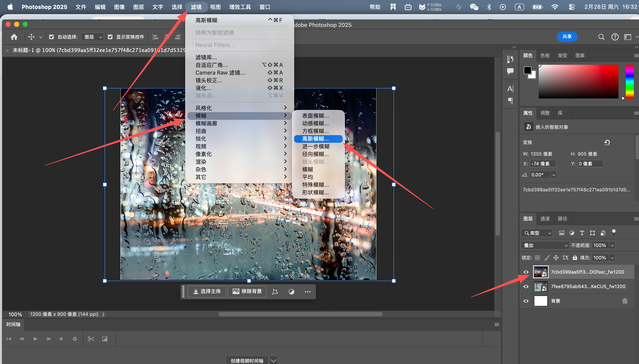Click the lock all layer icon
The image size is (639, 364).
tap(575, 257)
